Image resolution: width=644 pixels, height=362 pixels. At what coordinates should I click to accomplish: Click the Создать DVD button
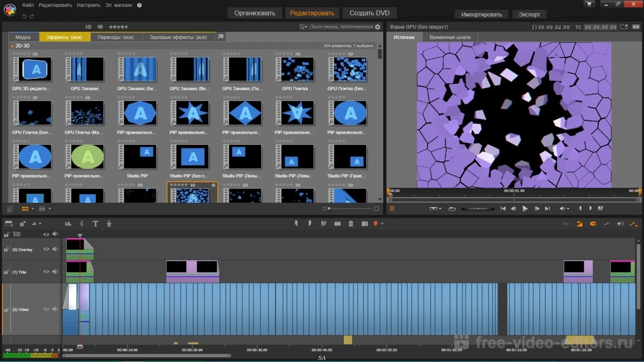[x=369, y=13]
